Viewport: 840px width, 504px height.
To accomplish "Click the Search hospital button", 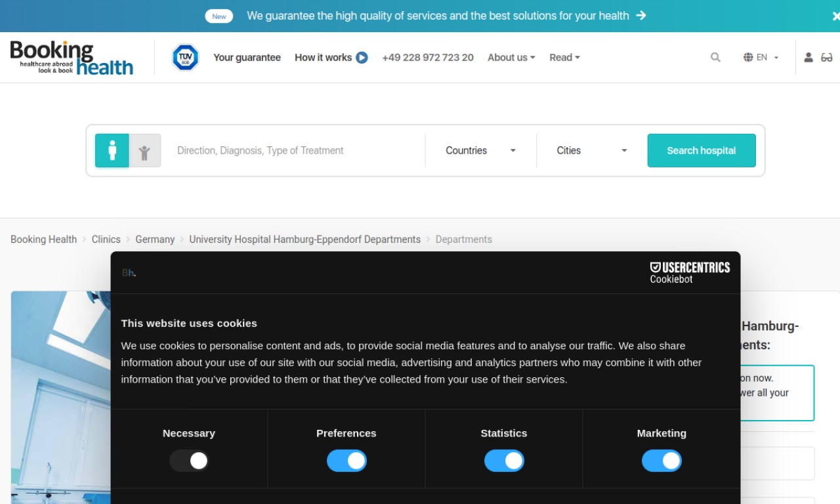I will pos(702,150).
